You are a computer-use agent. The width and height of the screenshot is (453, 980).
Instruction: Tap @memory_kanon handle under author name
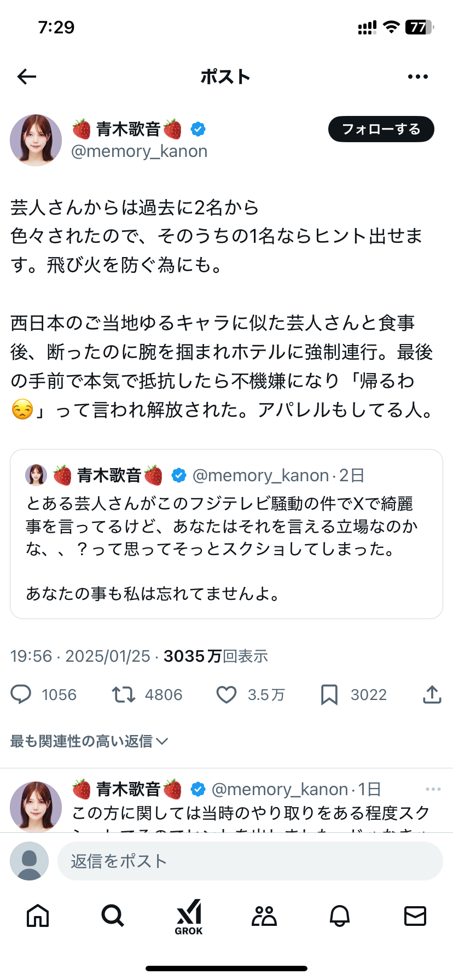click(140, 151)
